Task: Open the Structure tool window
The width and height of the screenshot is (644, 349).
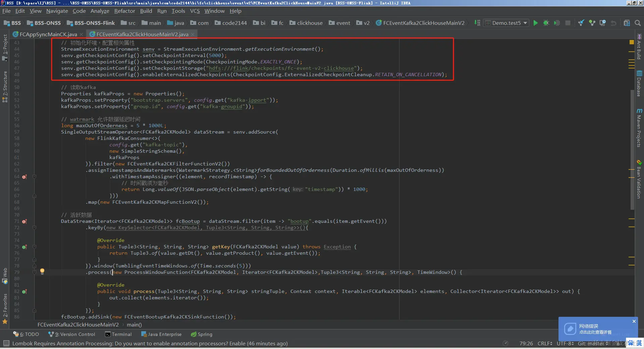Action: point(5,87)
